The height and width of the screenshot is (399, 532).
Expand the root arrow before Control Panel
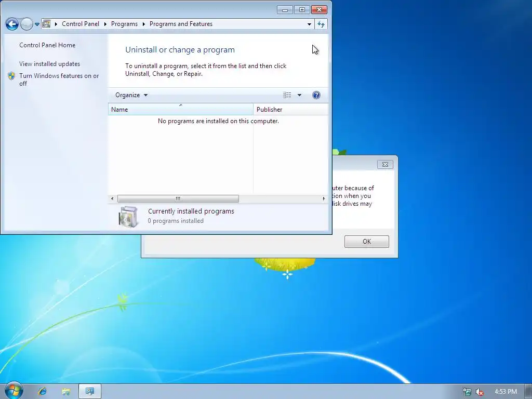pos(56,24)
